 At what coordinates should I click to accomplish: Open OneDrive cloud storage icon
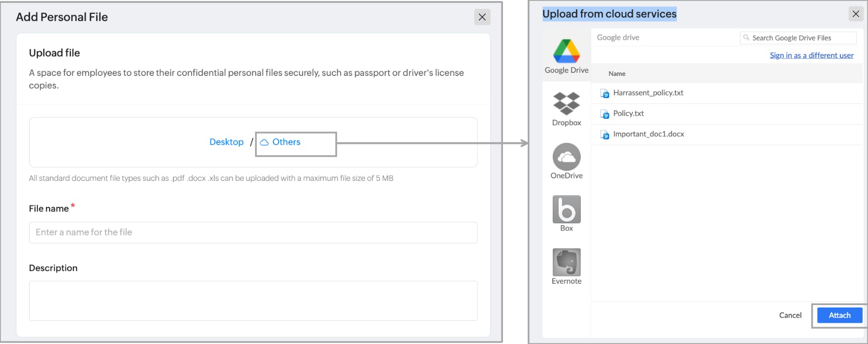coord(567,157)
